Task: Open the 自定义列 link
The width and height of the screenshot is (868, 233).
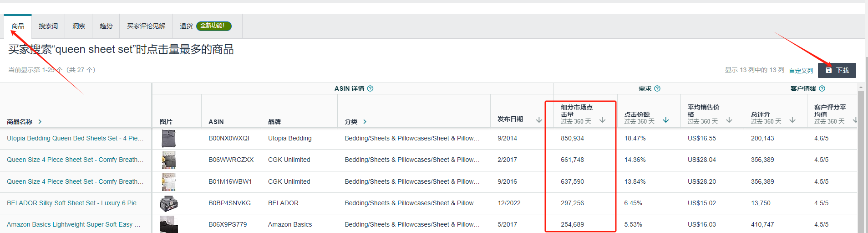Action: [x=801, y=71]
